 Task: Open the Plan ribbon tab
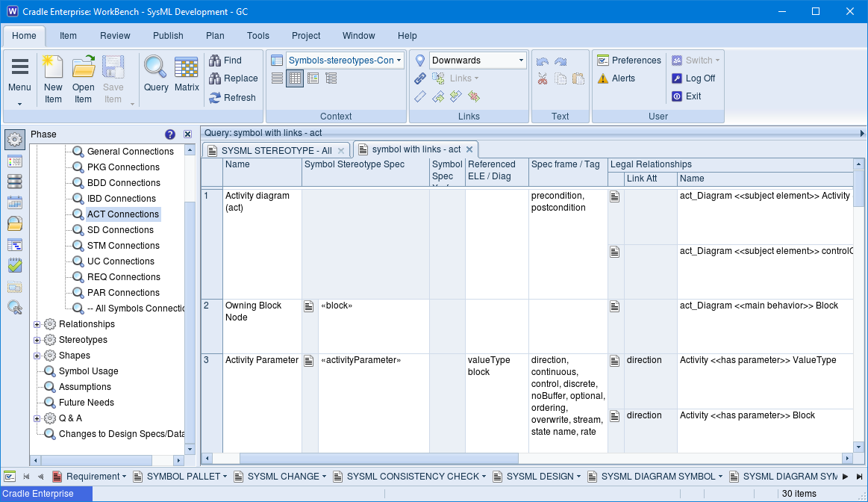215,35
